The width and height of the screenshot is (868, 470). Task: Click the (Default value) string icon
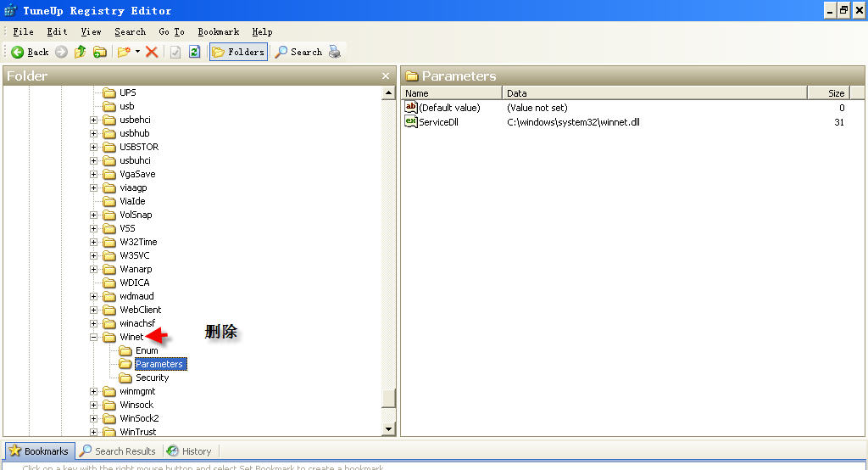[x=411, y=107]
